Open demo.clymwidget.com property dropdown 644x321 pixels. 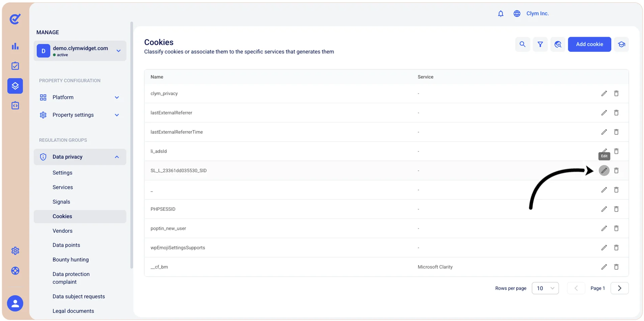point(80,51)
